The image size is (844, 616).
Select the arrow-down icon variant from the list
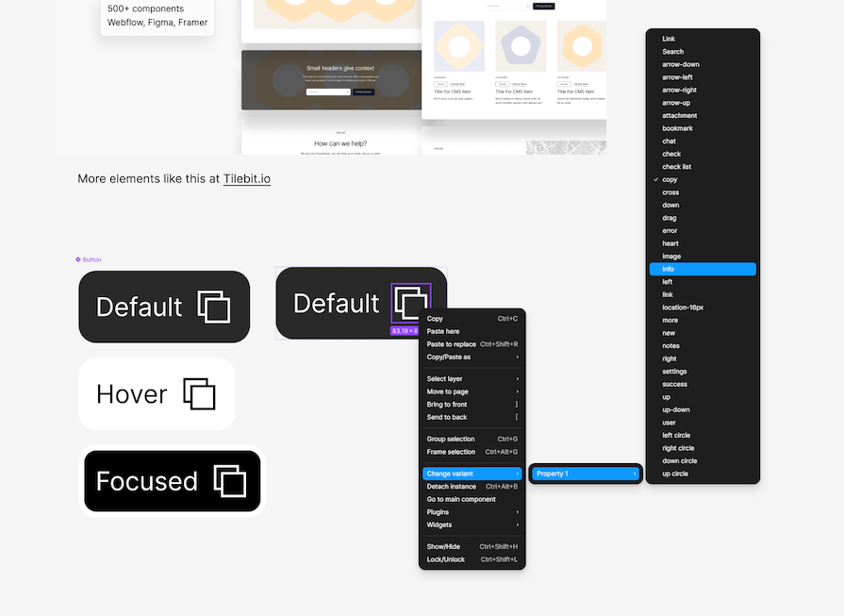click(x=680, y=64)
